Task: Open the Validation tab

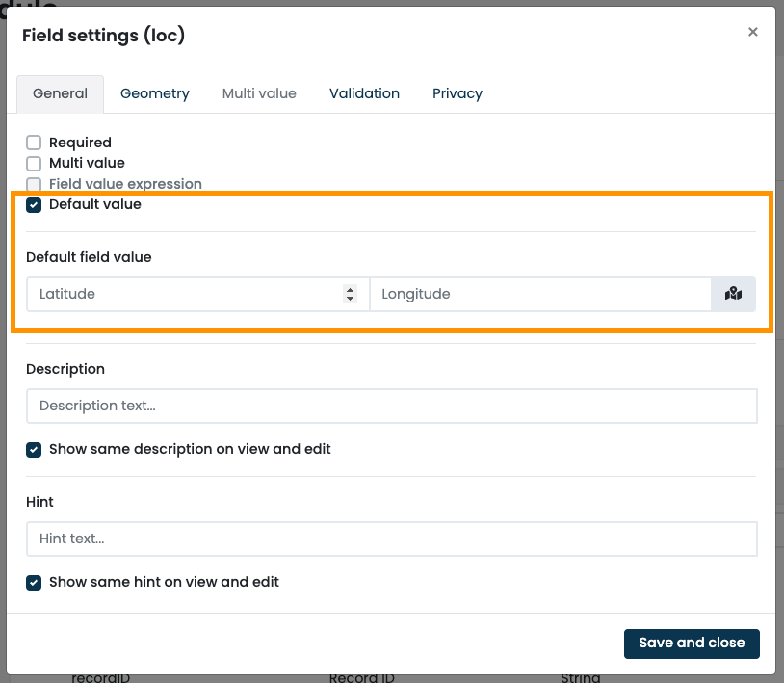Action: point(364,93)
